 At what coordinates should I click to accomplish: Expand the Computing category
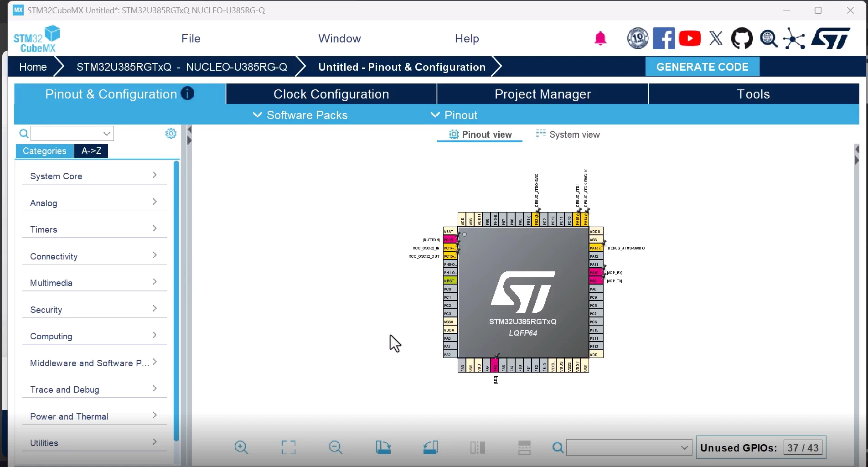tap(94, 336)
